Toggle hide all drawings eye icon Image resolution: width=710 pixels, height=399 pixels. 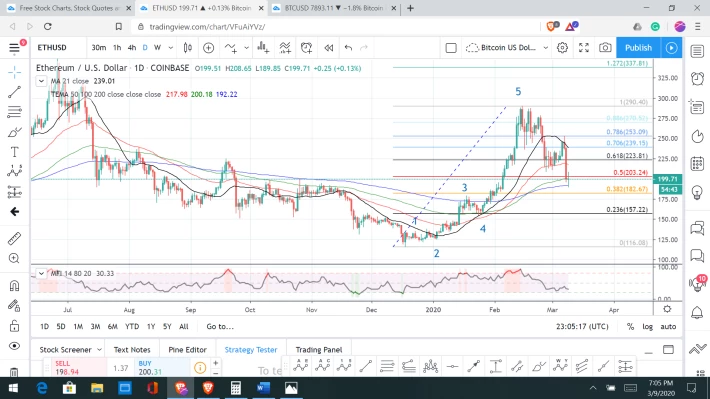(14, 346)
